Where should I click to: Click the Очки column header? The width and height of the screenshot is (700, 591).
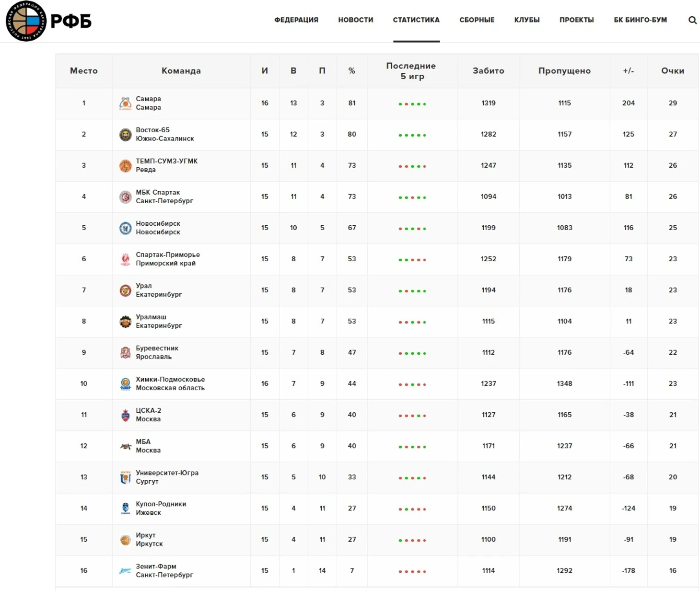[x=673, y=71]
